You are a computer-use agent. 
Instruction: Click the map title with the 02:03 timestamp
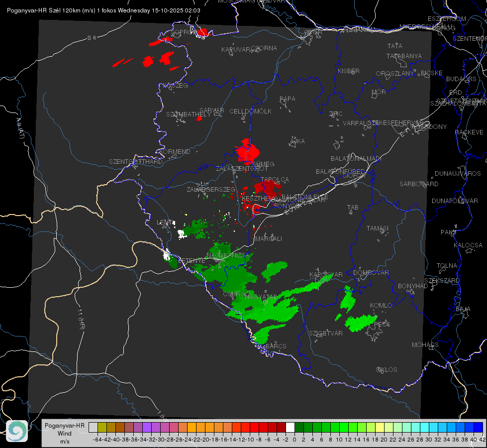pyautogui.click(x=103, y=10)
